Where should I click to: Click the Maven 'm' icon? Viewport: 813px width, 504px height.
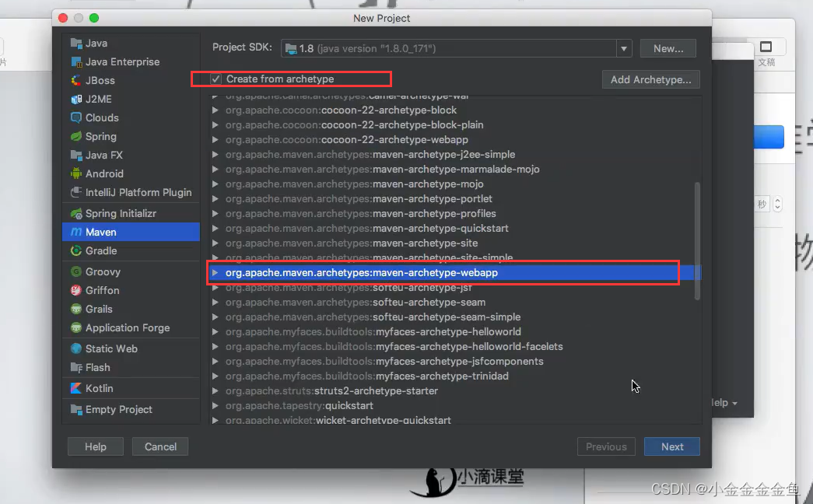click(76, 232)
